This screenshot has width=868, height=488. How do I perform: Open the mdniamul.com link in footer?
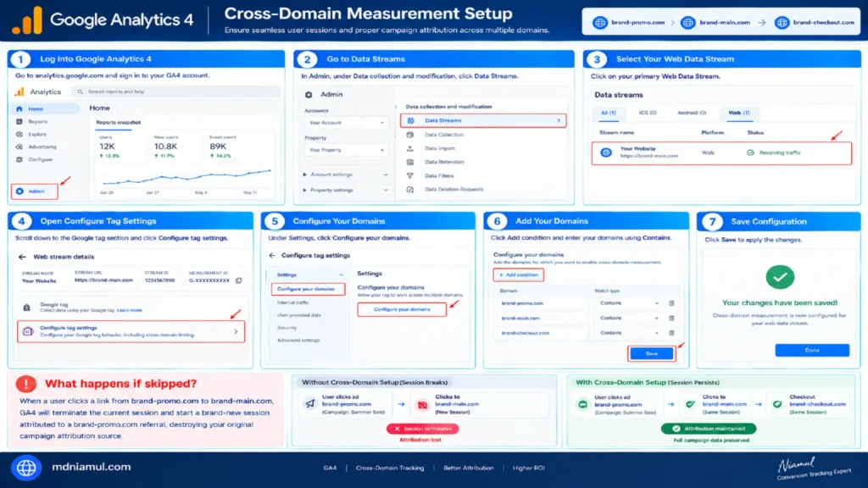coord(92,467)
